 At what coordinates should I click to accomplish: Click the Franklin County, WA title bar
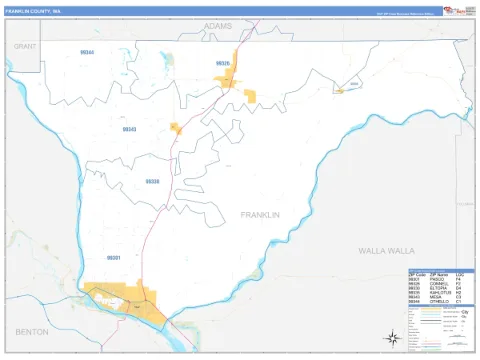[x=223, y=11]
